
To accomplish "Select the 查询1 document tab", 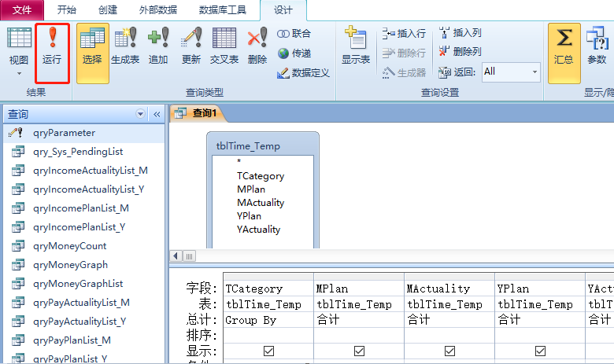I will coord(198,113).
